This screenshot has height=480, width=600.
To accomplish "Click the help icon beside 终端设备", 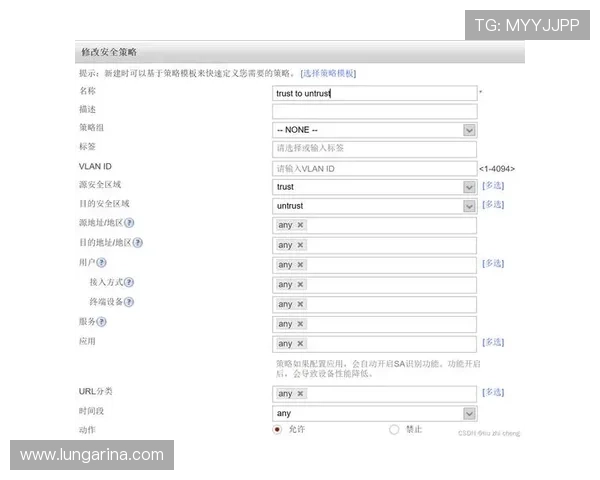I will 130,302.
